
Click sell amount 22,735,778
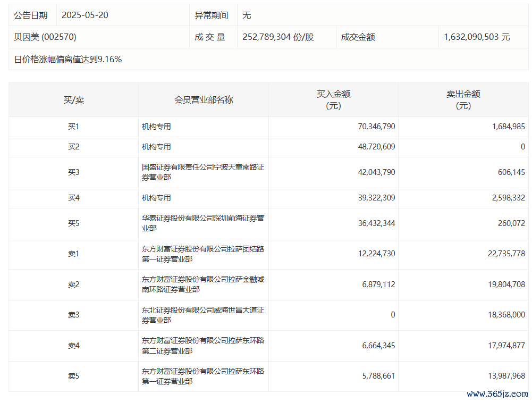coord(506,254)
